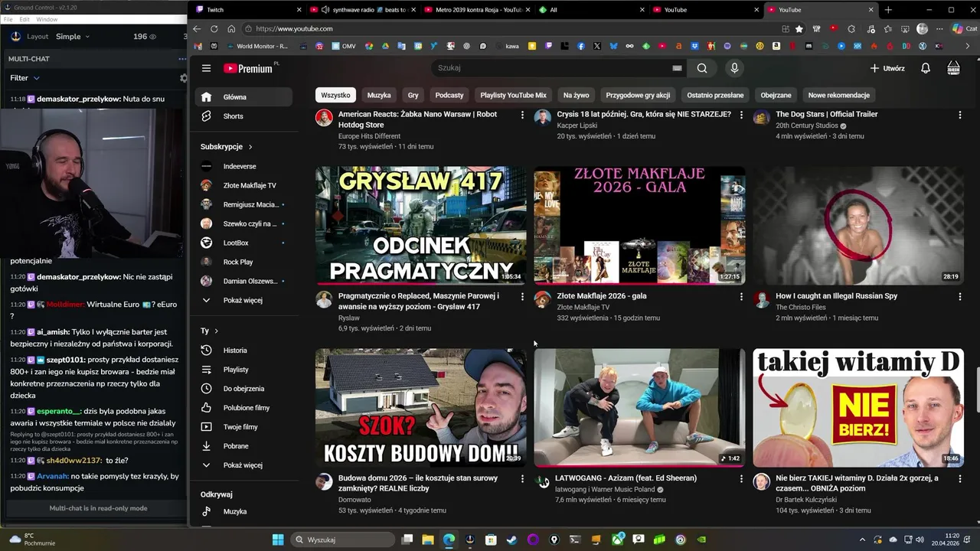This screenshot has height=551, width=980.
Task: Select the Wszystko filter chip
Action: (335, 96)
